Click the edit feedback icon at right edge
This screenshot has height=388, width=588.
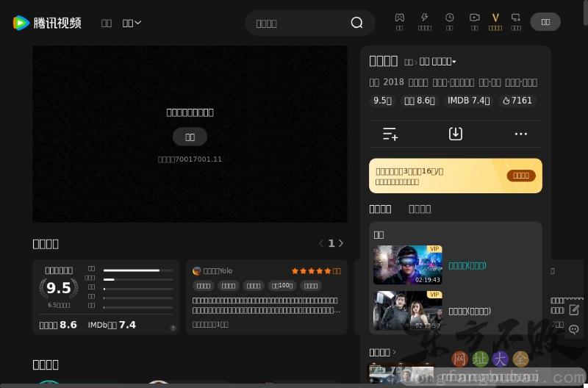pos(574,309)
